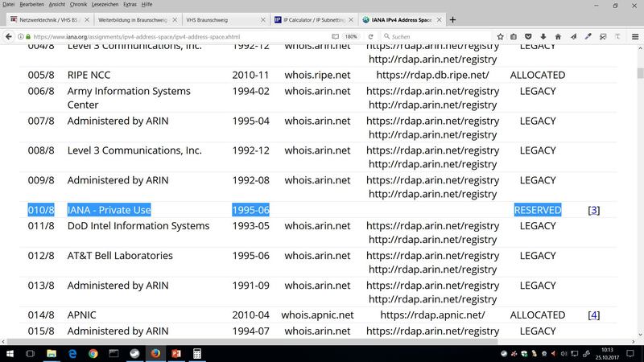Click '014/8' prefix cell
The width and height of the screenshot is (644, 362).
coord(41,315)
